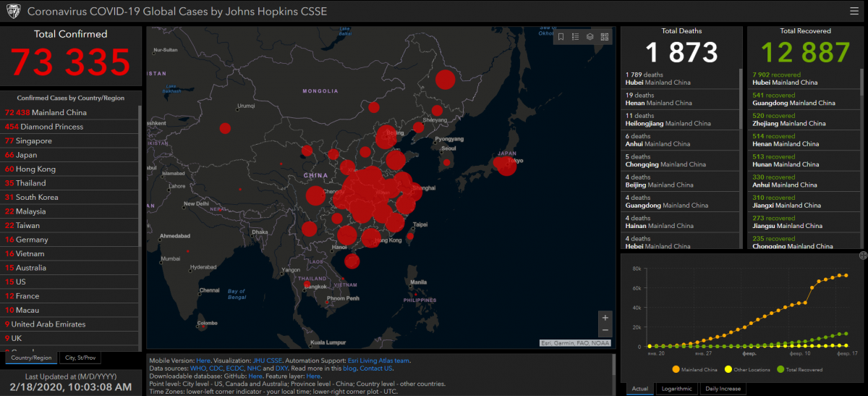The image size is (868, 396).
Task: Open the map bookmarks tool
Action: (561, 37)
